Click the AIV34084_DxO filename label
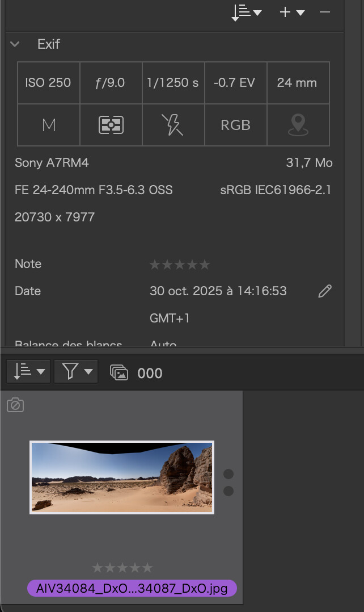Image resolution: width=364 pixels, height=612 pixels. coord(132,588)
